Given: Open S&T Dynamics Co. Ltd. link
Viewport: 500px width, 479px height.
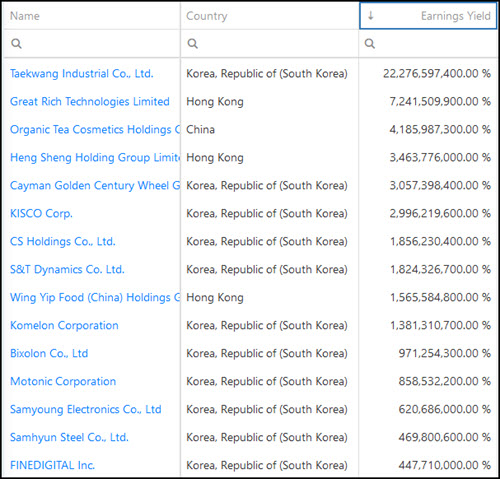Looking at the screenshot, I should click(x=67, y=269).
